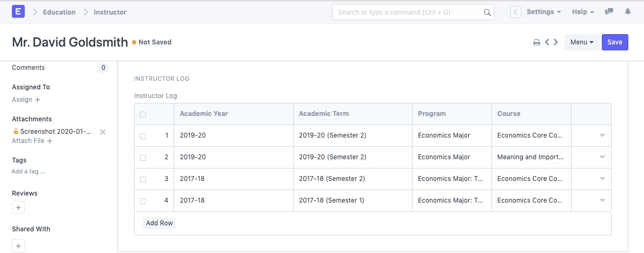Image resolution: width=644 pixels, height=253 pixels.
Task: Click the Save button
Action: coord(615,42)
